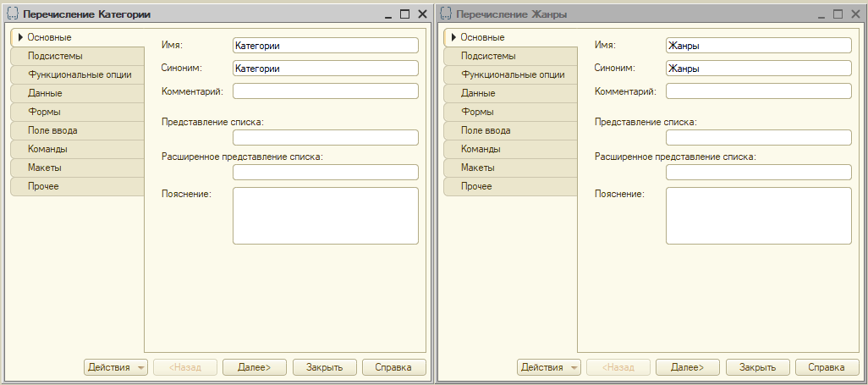The height and width of the screenshot is (385, 868).
Task: Open Поле ввода tab in Категории window
Action: 78,131
